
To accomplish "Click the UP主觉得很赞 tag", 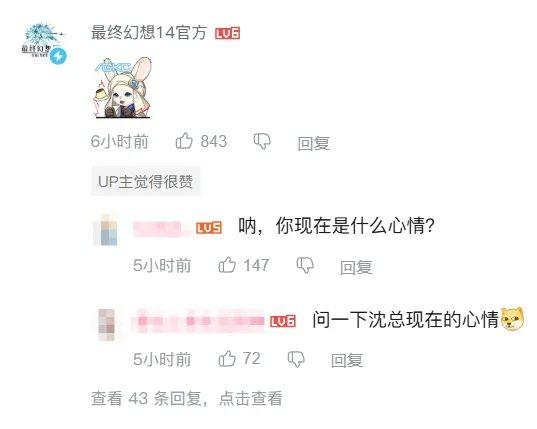I will [x=146, y=181].
